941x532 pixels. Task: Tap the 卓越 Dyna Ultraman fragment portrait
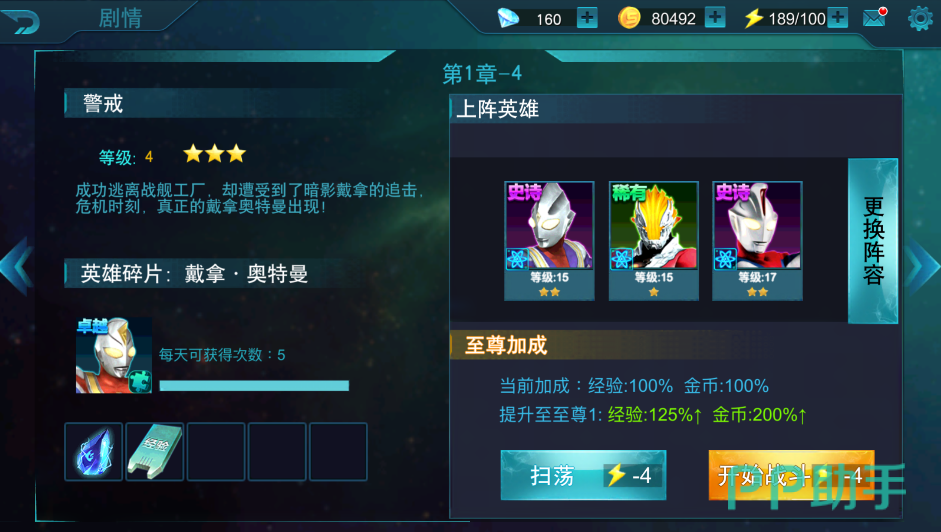pos(113,355)
